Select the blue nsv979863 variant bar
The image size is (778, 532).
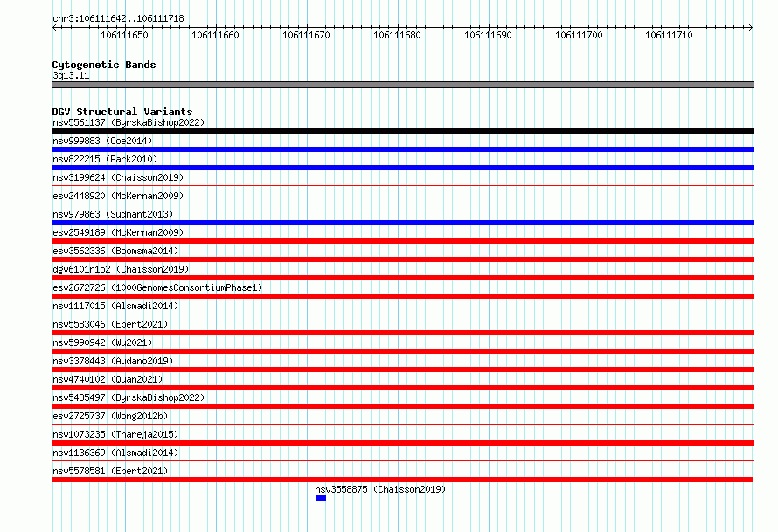pos(402,223)
